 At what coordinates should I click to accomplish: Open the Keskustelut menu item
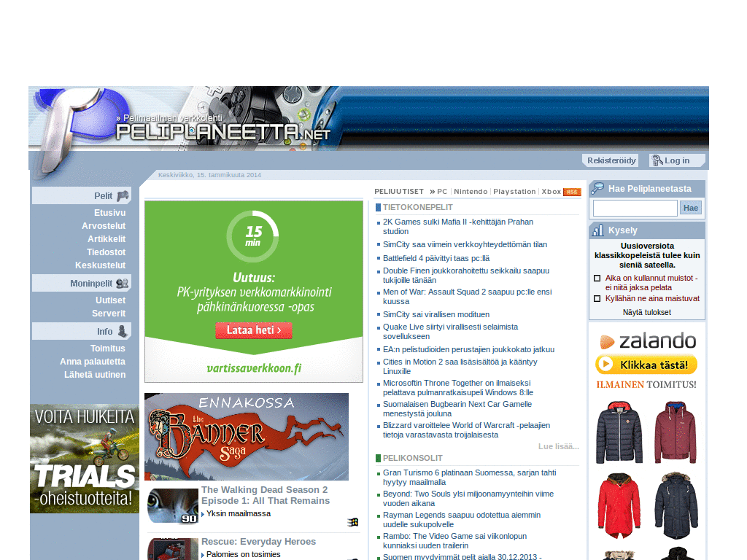(x=100, y=265)
